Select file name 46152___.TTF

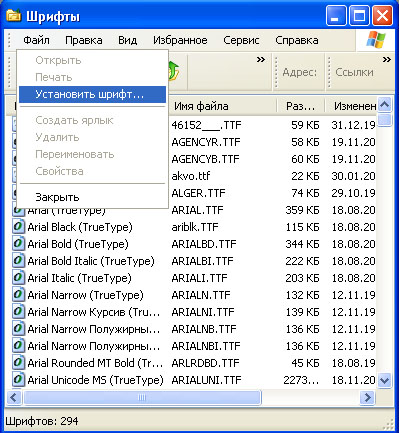tap(206, 125)
